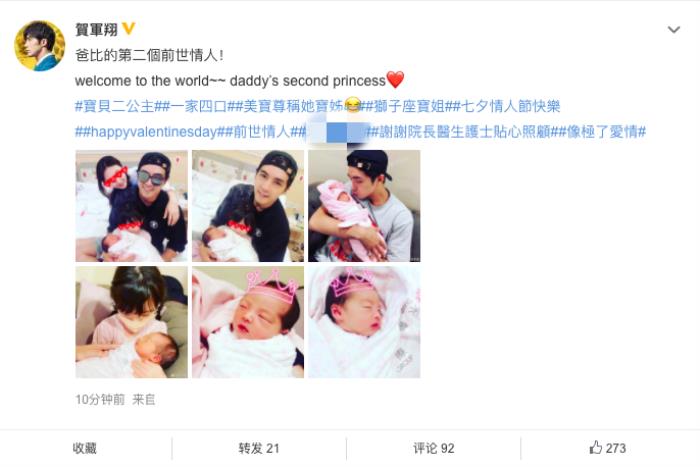The width and height of the screenshot is (700, 467).
Task: Click 收藏 to favorite the post
Action: click(x=85, y=448)
